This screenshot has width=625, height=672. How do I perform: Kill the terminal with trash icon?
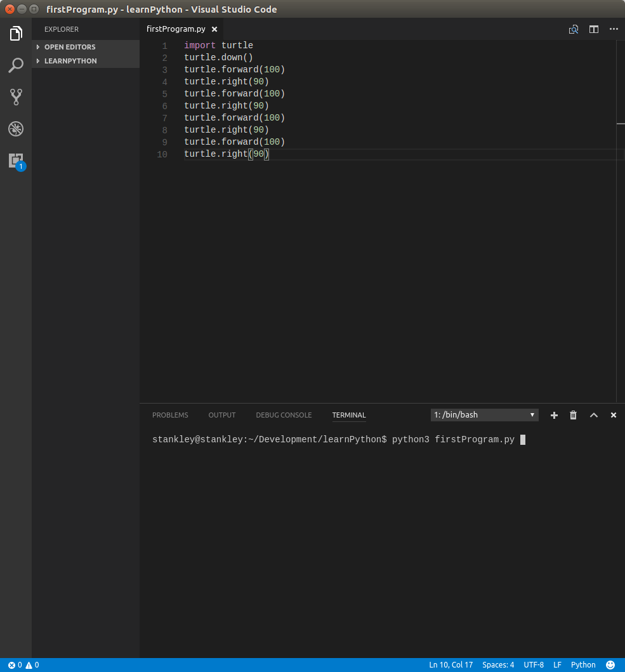click(573, 415)
